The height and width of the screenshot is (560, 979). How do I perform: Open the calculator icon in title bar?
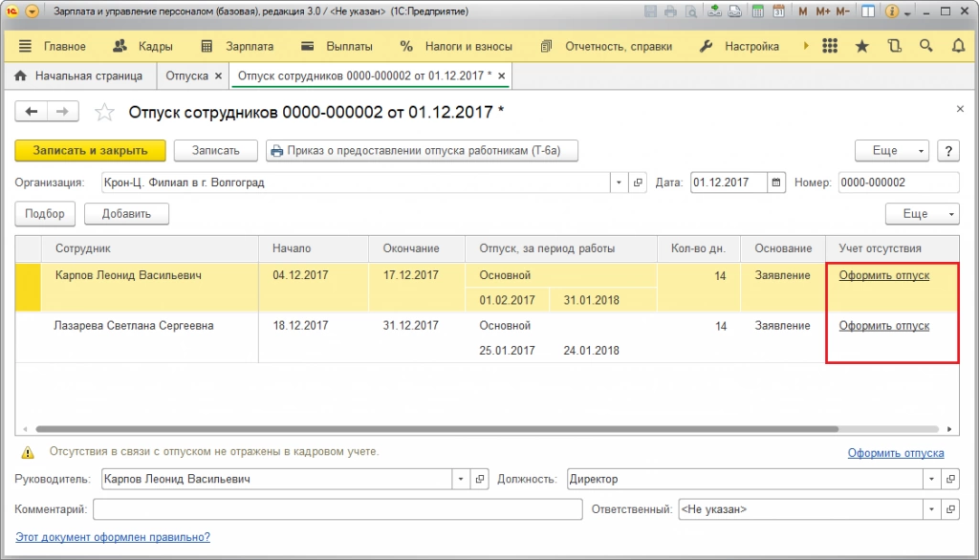click(757, 11)
